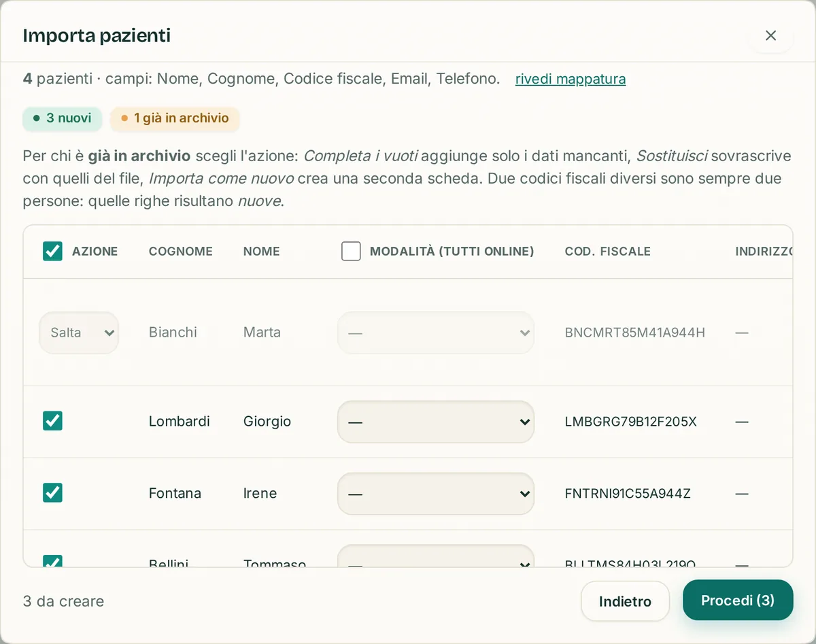The width and height of the screenshot is (816, 644).
Task: Select fiscal code LMBGRG79B12F205X
Action: (631, 422)
